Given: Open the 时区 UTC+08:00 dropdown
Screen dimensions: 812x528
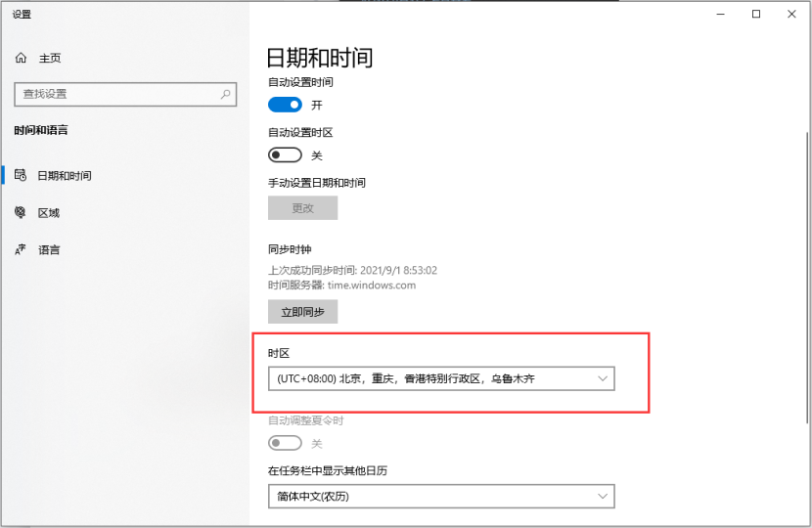Looking at the screenshot, I should click(x=441, y=378).
